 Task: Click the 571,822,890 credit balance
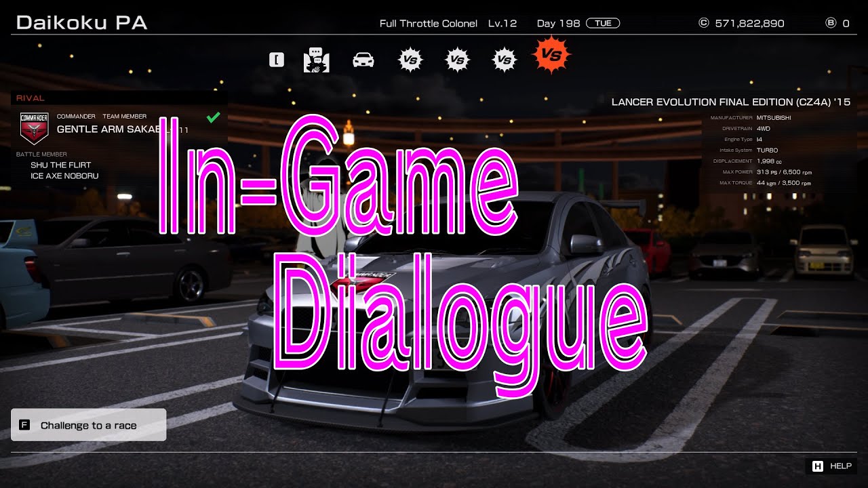(749, 23)
